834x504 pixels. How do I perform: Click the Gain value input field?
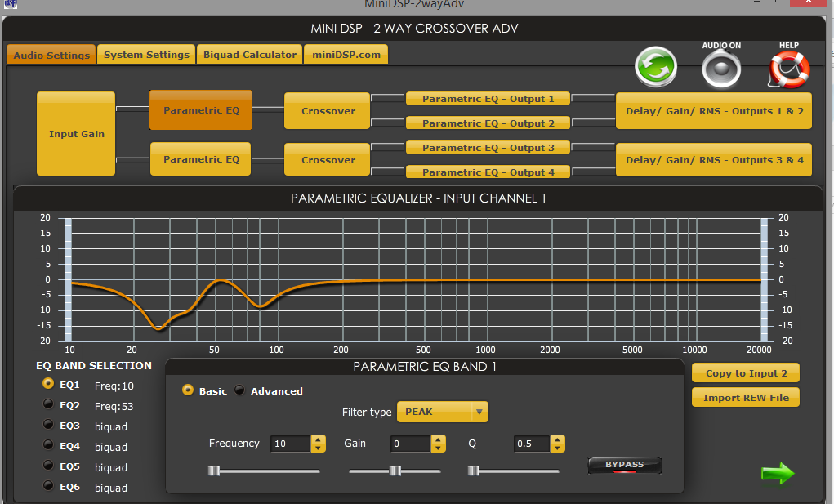click(x=410, y=444)
